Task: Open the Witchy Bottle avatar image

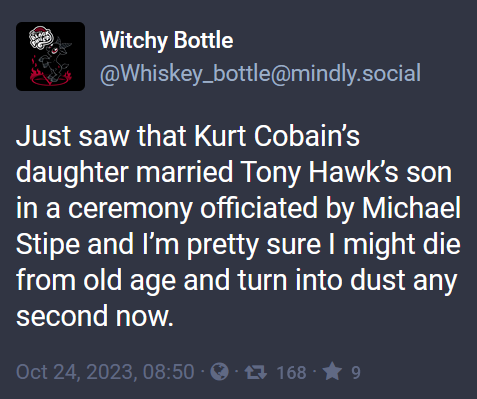Action: coord(50,56)
